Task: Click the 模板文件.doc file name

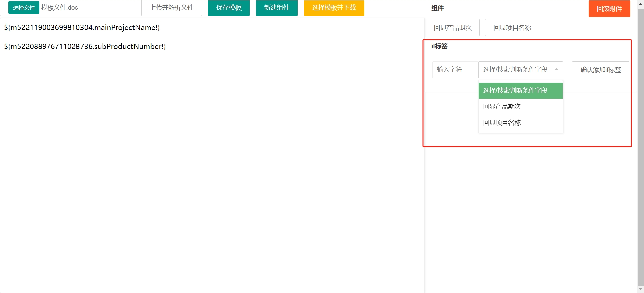Action: [x=60, y=8]
